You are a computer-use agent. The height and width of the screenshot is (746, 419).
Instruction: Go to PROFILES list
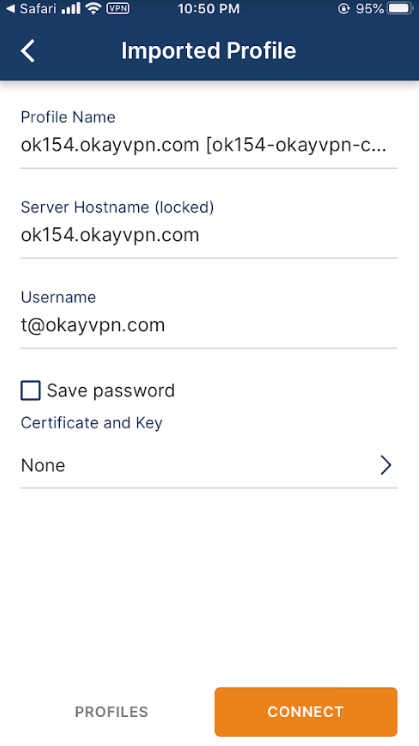coord(112,712)
